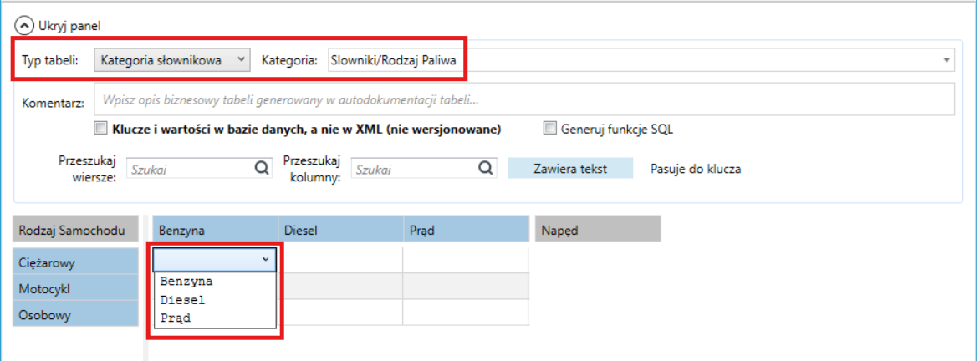The image size is (980, 361).
Task: Select the Pasuje do klucza option
Action: click(x=696, y=169)
